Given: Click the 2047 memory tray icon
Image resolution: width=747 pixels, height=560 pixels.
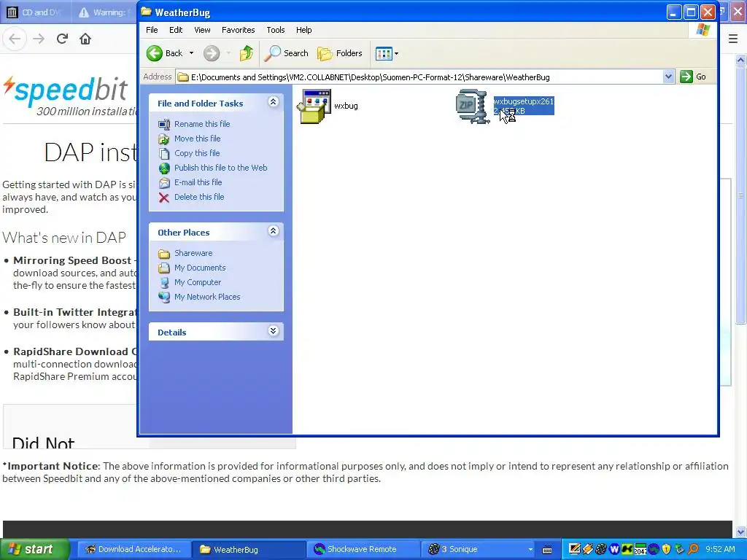Looking at the screenshot, I should pyautogui.click(x=640, y=549).
